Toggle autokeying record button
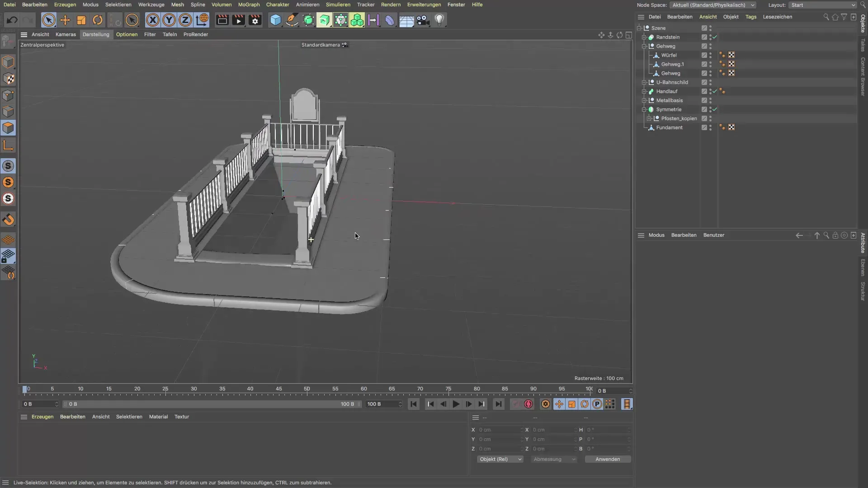Viewport: 868px width, 488px height. [x=528, y=404]
